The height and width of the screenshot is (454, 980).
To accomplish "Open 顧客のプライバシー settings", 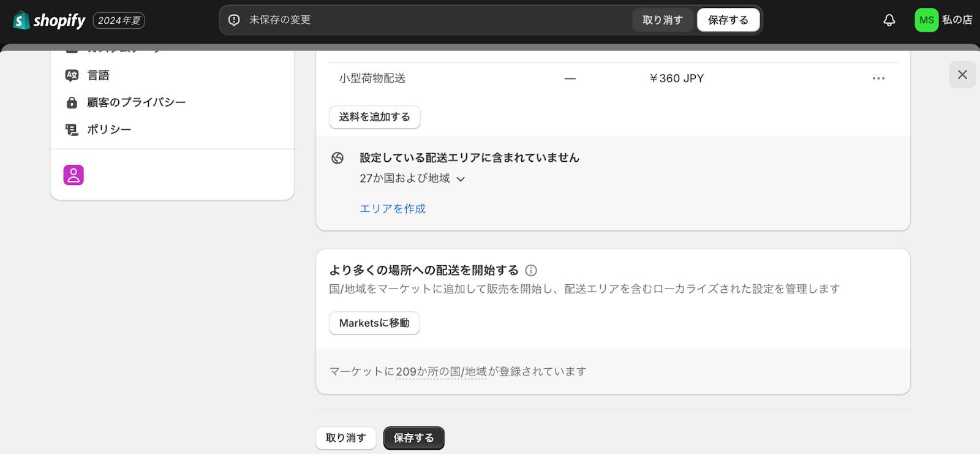I will coord(136,102).
